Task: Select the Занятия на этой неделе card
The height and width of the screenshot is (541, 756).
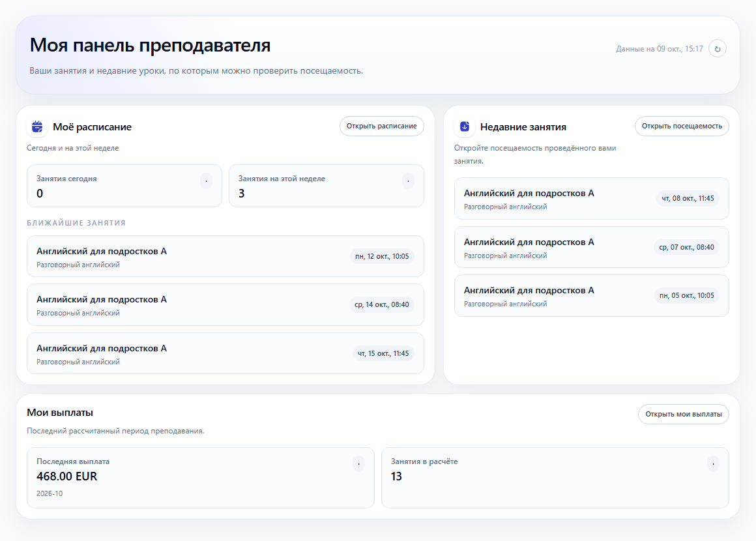Action: [x=327, y=186]
